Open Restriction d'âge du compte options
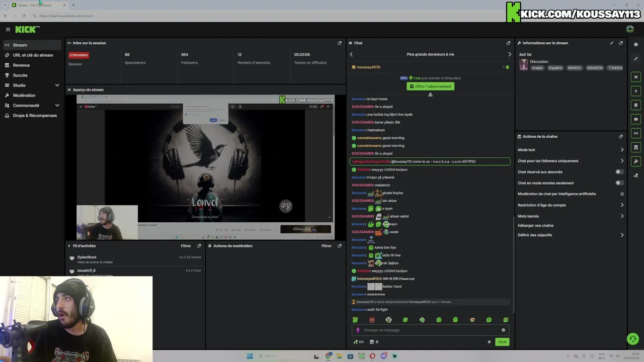This screenshot has width=644, height=362. 571,205
